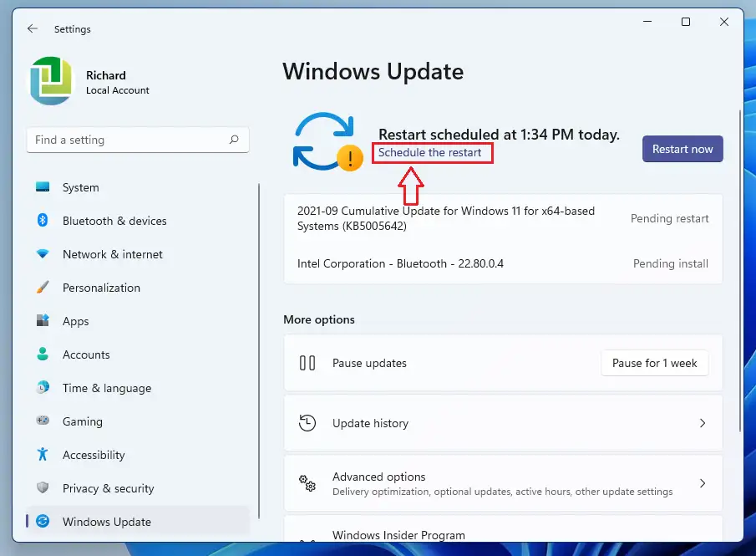Click the Schedule the restart link

tap(429, 152)
